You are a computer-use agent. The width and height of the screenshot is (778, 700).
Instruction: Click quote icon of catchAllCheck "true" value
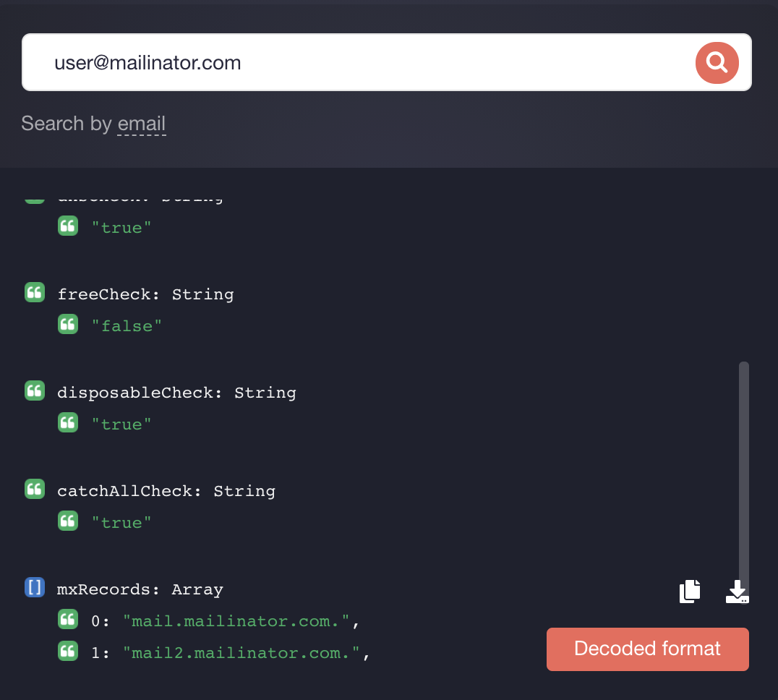click(68, 521)
